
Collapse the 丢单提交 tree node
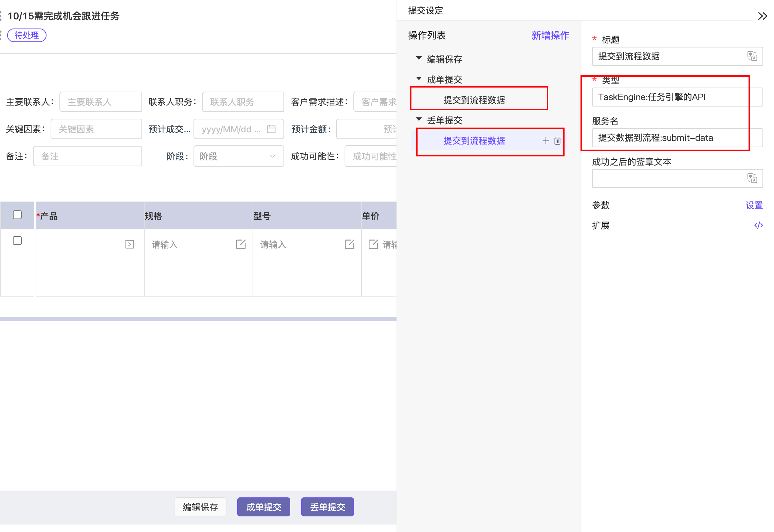coord(419,119)
